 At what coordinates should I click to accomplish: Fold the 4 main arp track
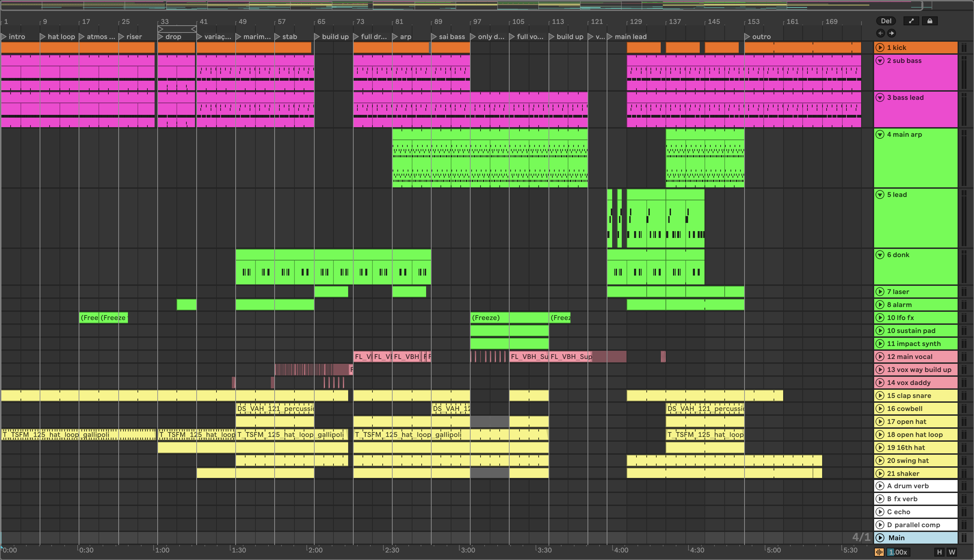pos(880,135)
